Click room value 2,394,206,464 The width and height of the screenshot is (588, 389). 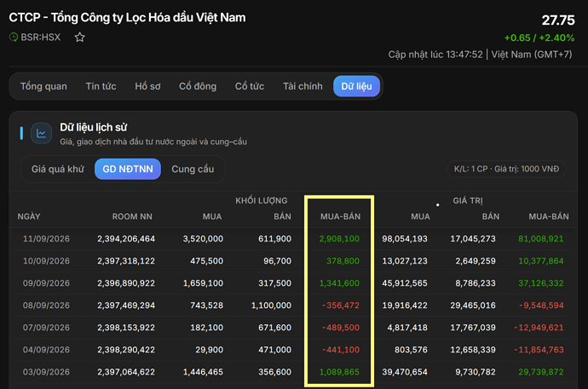(126, 239)
